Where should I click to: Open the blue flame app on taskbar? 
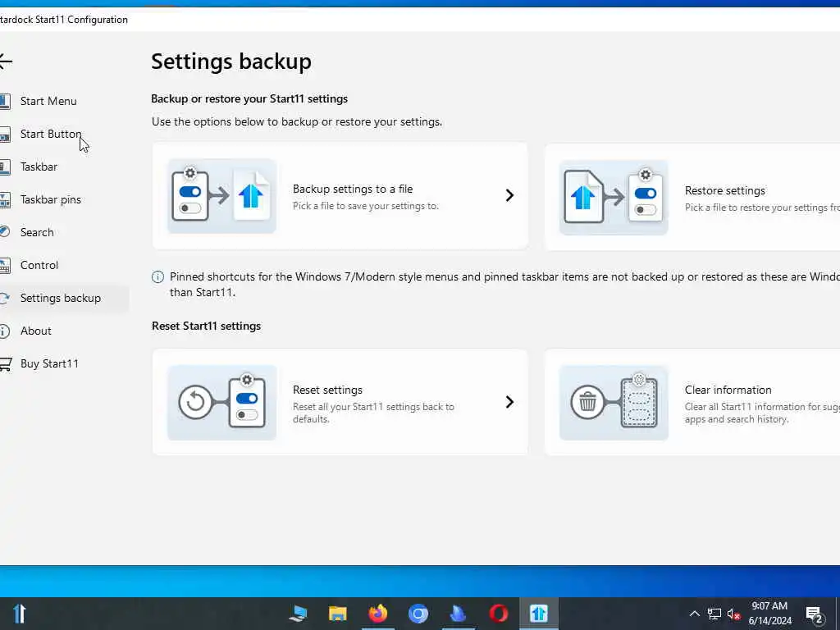(x=458, y=614)
